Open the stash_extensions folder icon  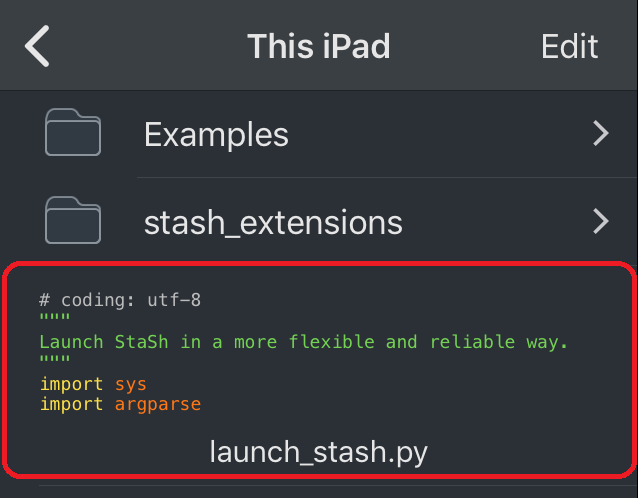(x=73, y=220)
